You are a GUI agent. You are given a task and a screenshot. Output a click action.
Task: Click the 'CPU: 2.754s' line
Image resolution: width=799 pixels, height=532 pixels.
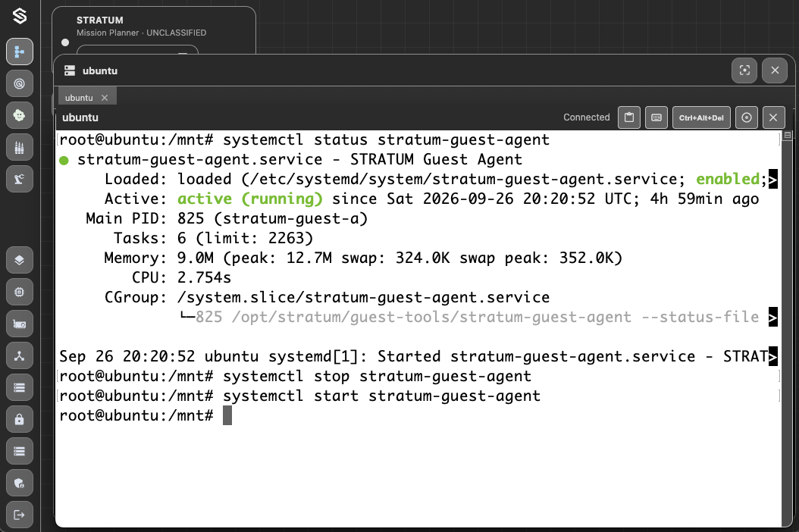(x=181, y=277)
